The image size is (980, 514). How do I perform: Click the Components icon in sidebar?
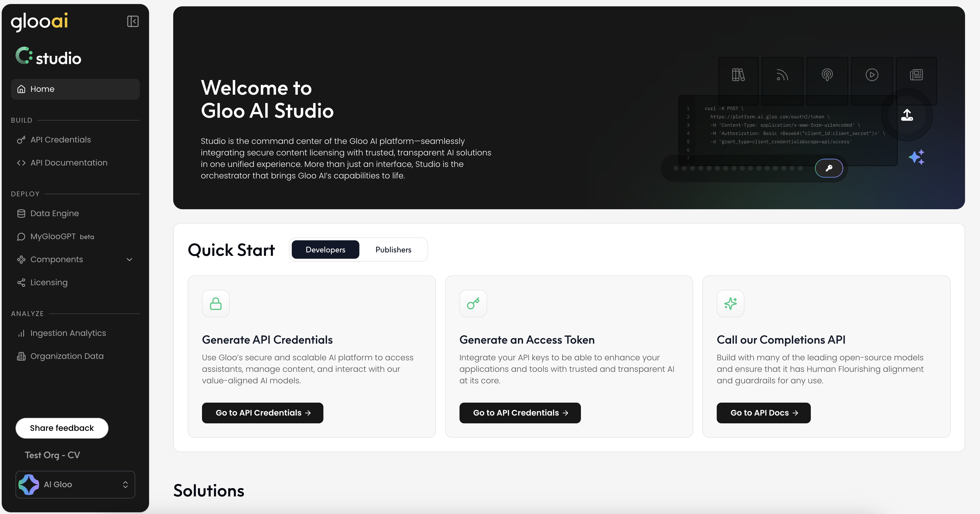pos(21,260)
